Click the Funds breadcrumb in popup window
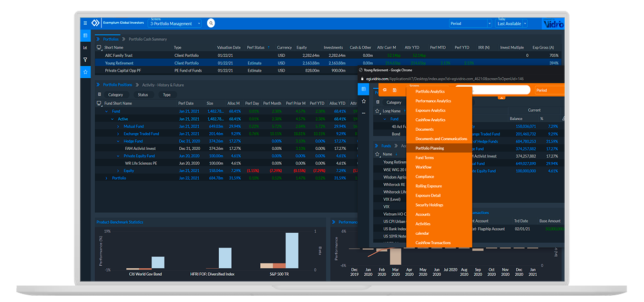Viewport: 644px width, 302px height. (386, 145)
